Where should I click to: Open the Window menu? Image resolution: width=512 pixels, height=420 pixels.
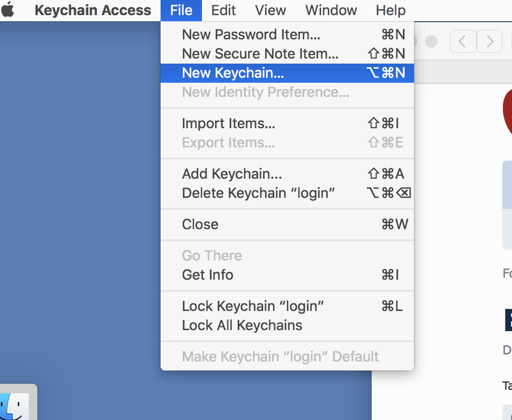(x=331, y=11)
